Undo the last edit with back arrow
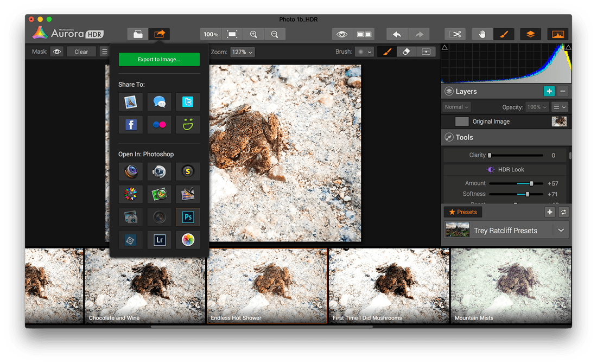The width and height of the screenshot is (597, 364). click(397, 34)
